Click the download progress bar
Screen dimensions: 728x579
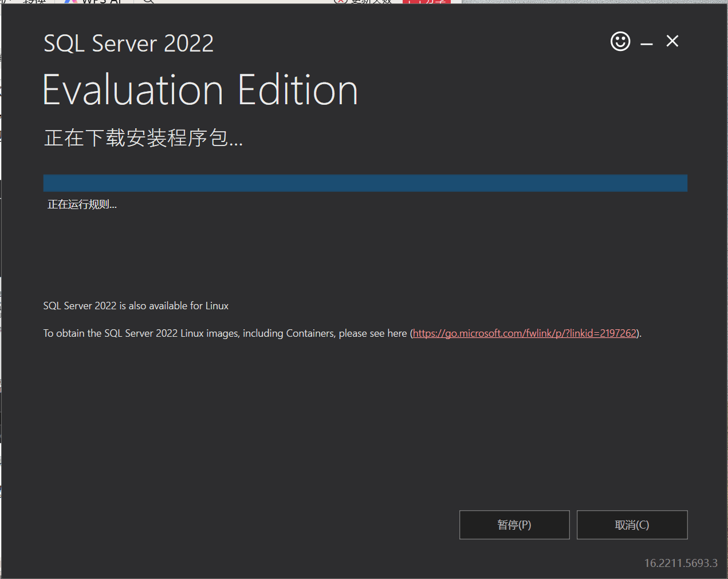[x=365, y=183]
